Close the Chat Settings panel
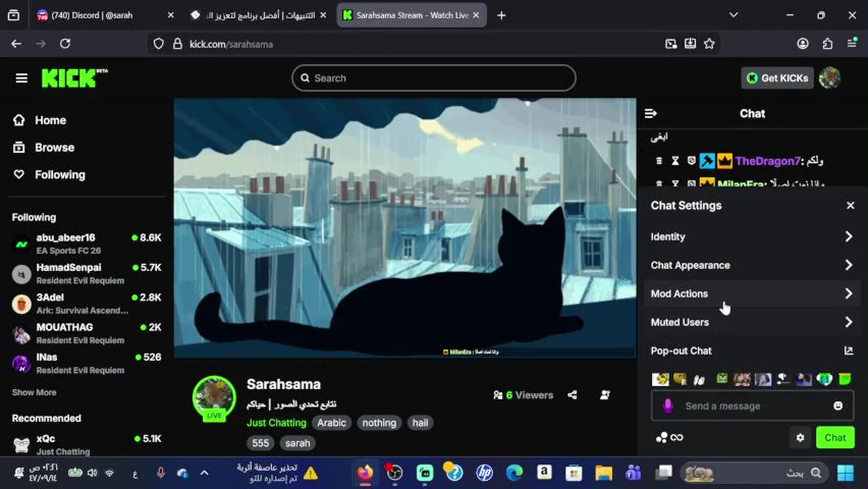The height and width of the screenshot is (489, 868). (850, 205)
